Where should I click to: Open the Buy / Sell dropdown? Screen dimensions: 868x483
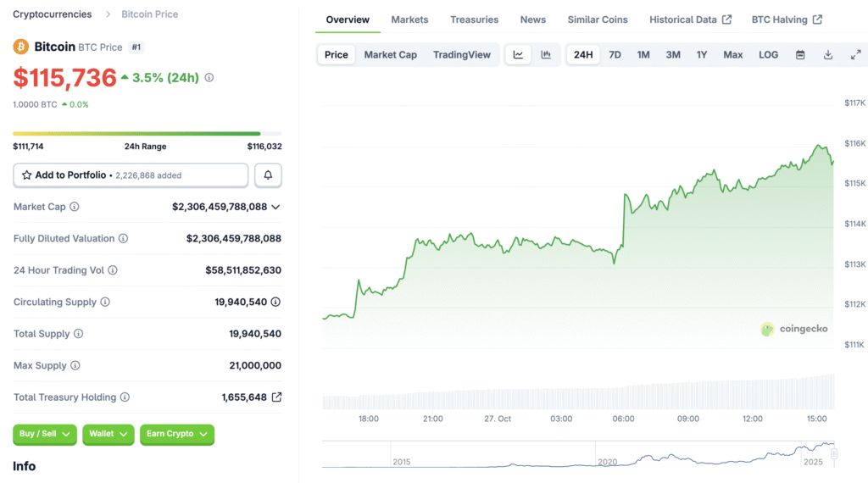click(x=44, y=434)
